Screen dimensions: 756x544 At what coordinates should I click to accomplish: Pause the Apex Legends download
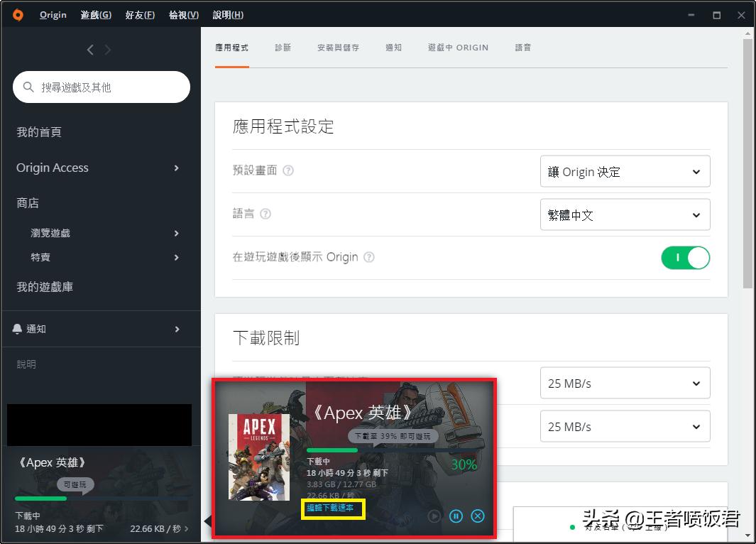(456, 516)
